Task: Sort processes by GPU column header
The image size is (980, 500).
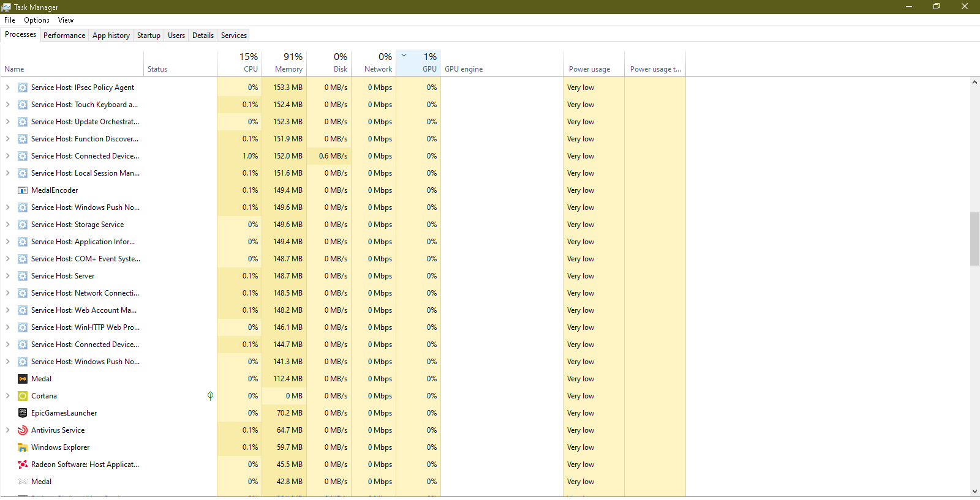Action: (x=418, y=63)
